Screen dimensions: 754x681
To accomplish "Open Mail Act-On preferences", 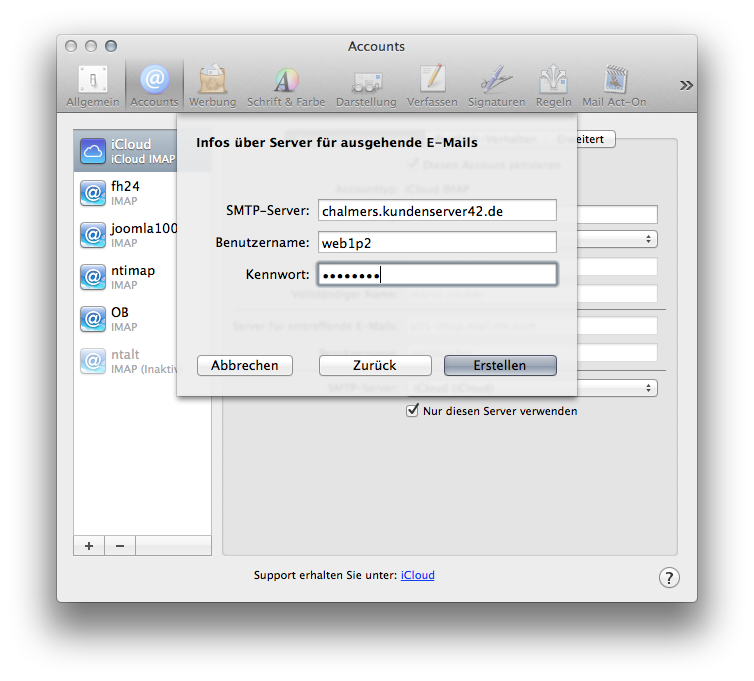I will click(x=614, y=85).
